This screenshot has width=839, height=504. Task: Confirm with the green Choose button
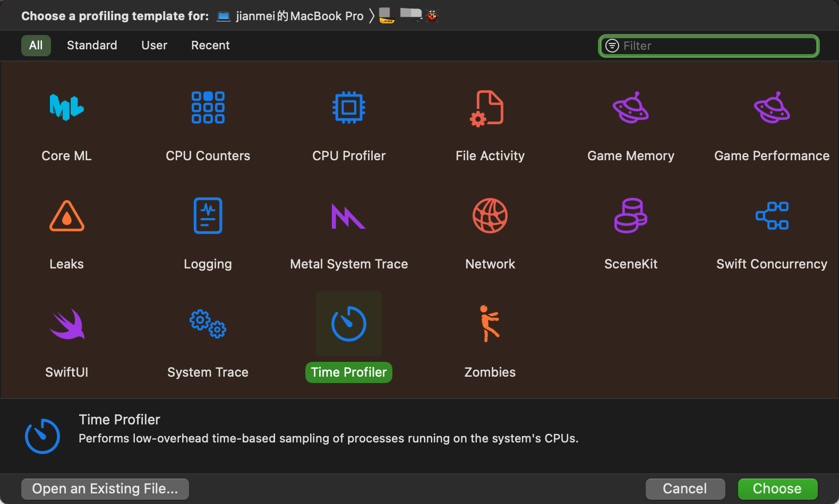[x=777, y=489]
